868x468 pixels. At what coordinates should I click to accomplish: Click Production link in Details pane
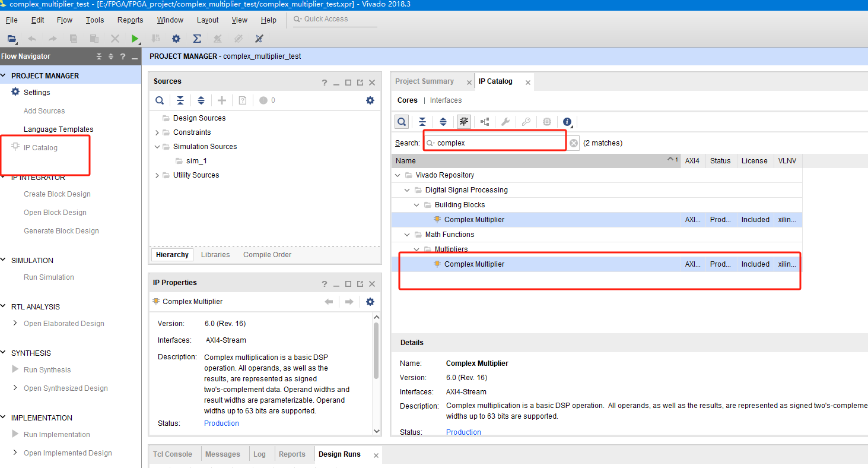click(463, 432)
